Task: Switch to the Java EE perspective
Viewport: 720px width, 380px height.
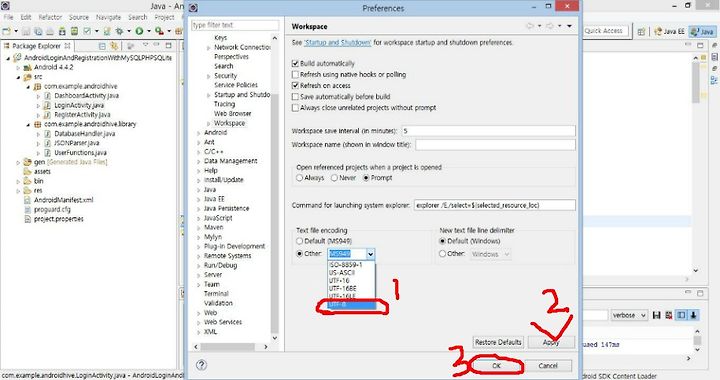Action: (x=669, y=31)
